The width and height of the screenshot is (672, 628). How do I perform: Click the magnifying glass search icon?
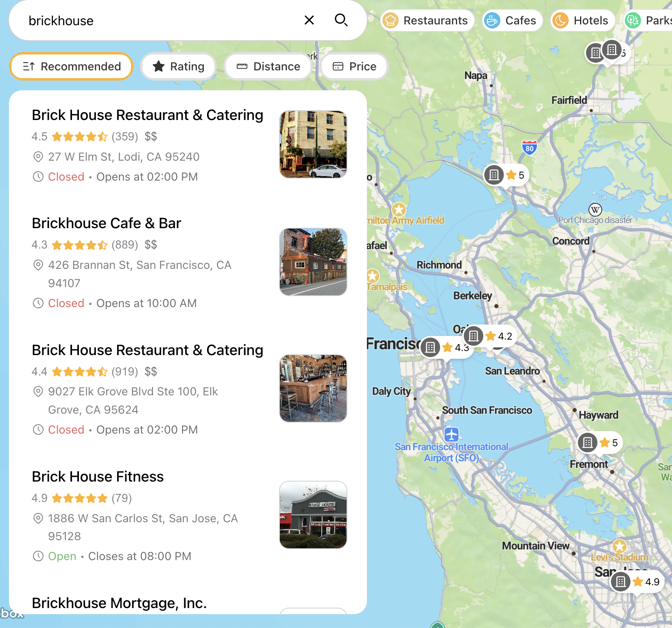coord(341,20)
